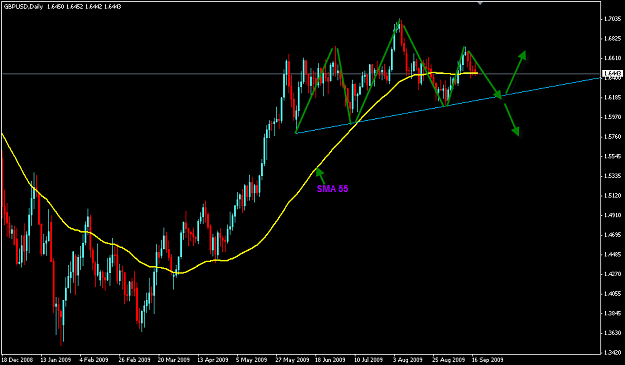The image size is (625, 365).
Task: Click the 13 Apr 2009 date label
Action: click(x=213, y=360)
